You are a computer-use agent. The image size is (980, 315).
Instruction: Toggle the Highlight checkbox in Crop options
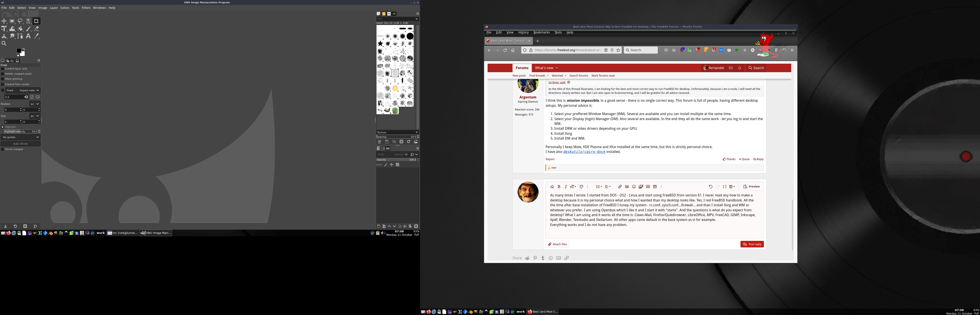click(3, 127)
